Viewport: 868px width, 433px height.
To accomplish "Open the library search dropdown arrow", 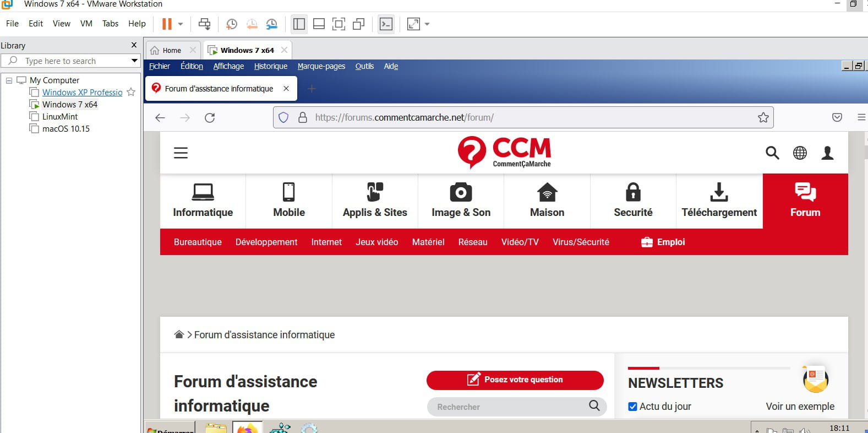I will tap(134, 61).
